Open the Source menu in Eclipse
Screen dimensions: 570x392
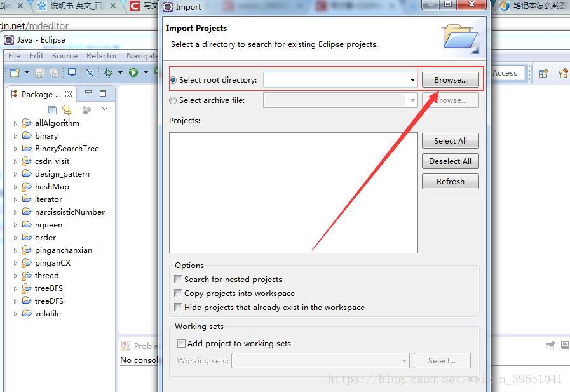[65, 55]
